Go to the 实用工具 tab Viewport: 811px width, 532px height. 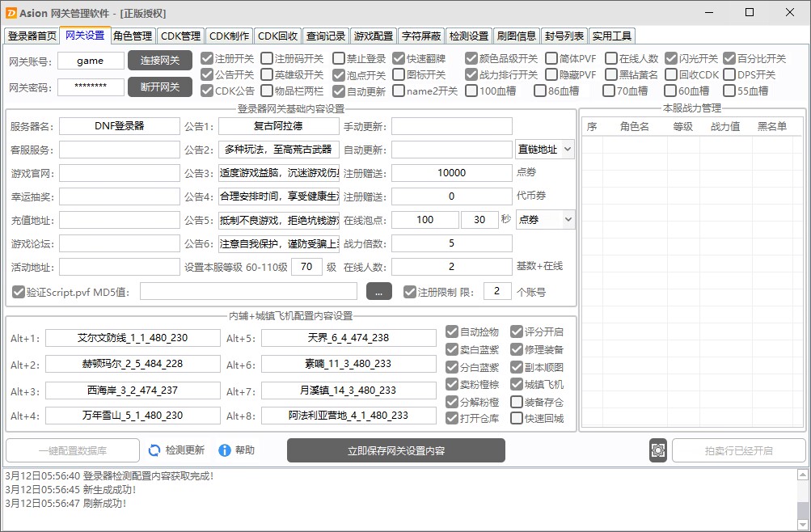pos(612,36)
